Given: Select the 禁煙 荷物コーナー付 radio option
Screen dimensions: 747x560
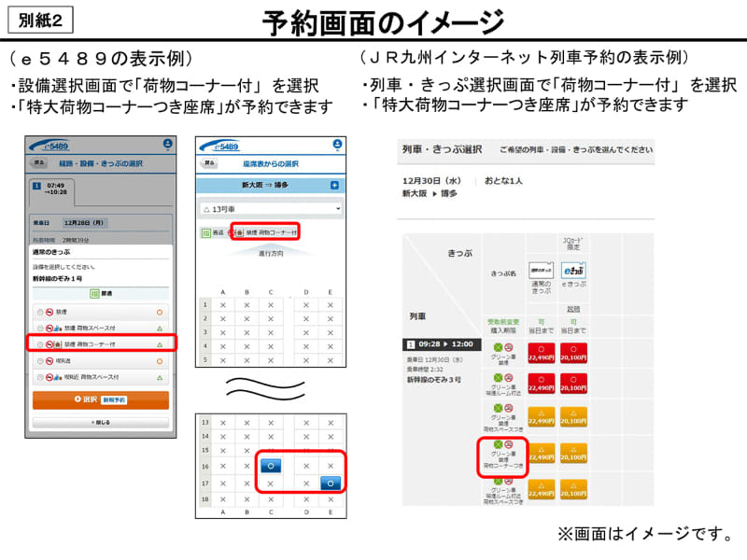Looking at the screenshot, I should (40, 344).
